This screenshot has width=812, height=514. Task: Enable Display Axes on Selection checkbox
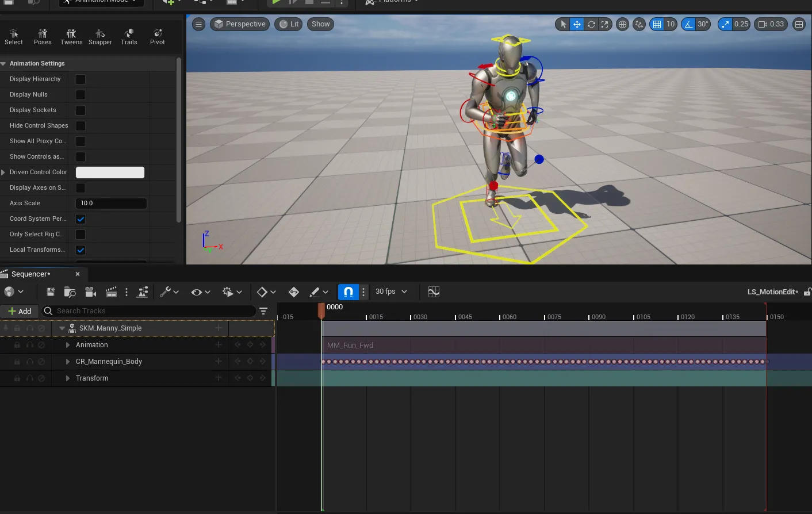[81, 188]
